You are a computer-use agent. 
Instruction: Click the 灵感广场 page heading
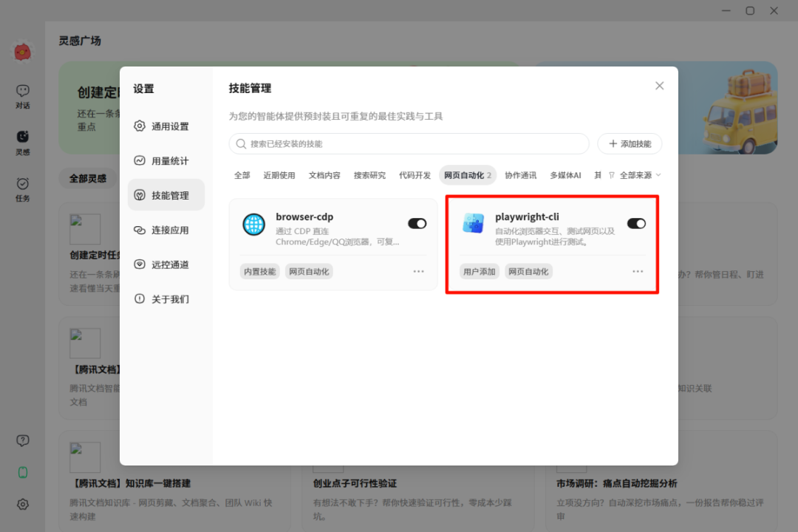(x=80, y=41)
